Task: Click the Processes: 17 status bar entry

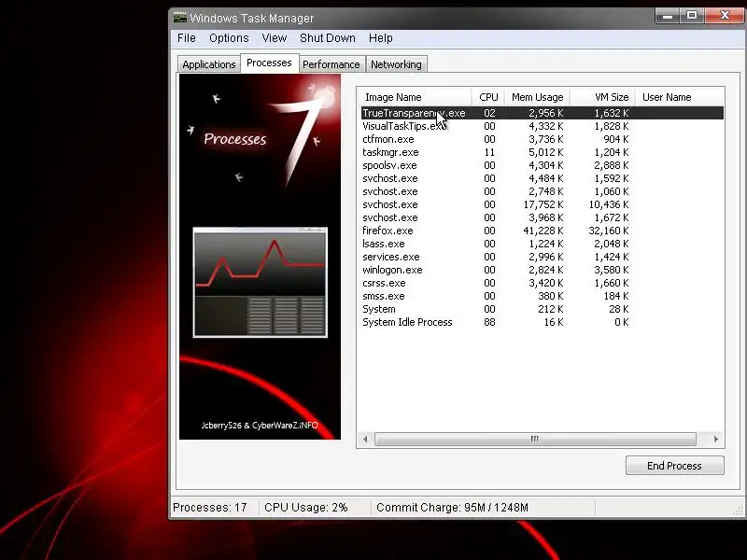Action: tap(209, 508)
